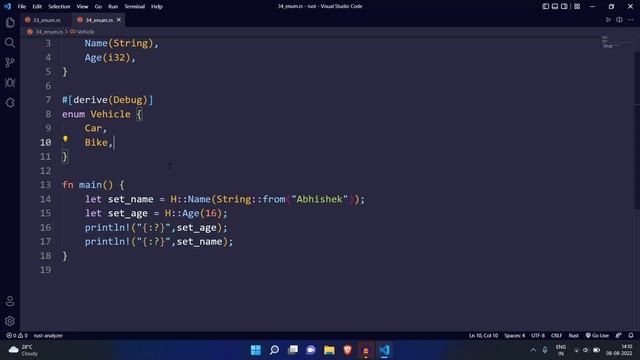Open the Windows Start menu
Image resolution: width=640 pixels, height=360 pixels.
[256, 350]
